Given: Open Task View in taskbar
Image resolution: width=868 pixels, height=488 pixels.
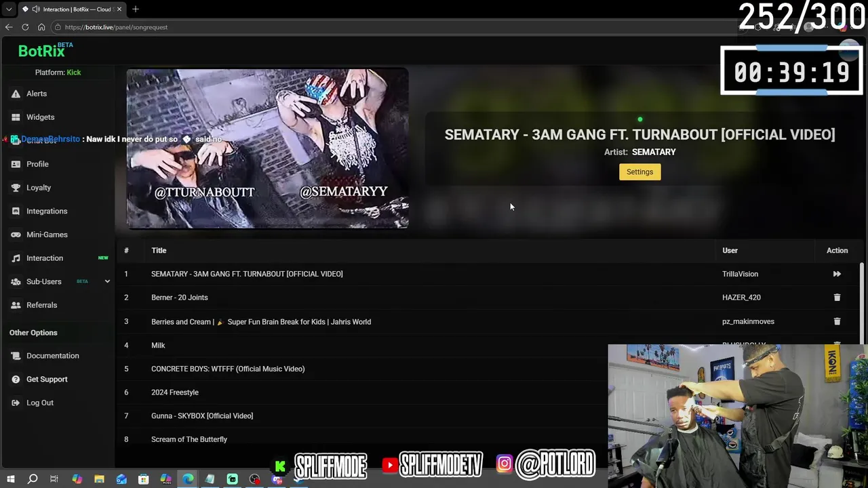Looking at the screenshot, I should (x=54, y=479).
